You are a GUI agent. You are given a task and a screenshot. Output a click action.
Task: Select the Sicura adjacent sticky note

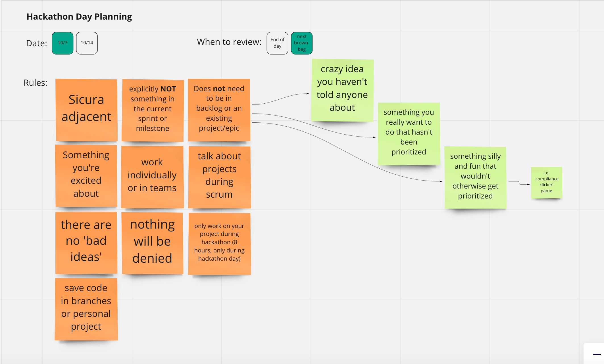[86, 110]
